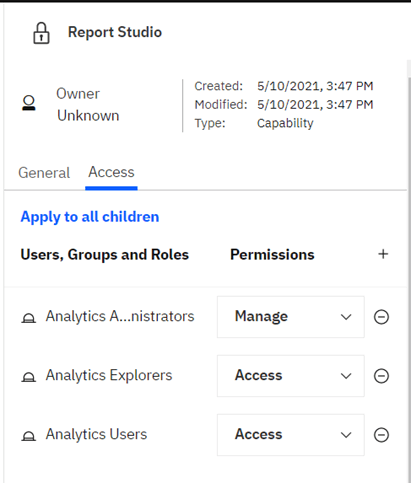
Task: Click the Created date value
Action: coord(315,86)
